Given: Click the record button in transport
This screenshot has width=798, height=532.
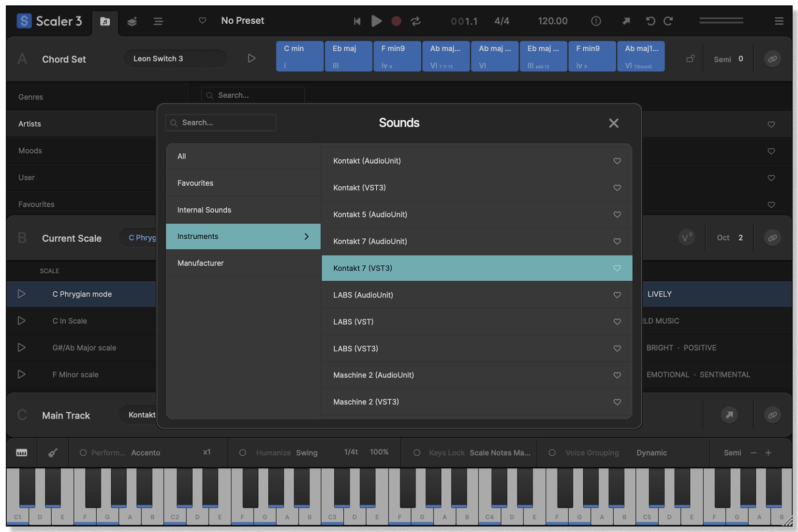Looking at the screenshot, I should (x=396, y=21).
